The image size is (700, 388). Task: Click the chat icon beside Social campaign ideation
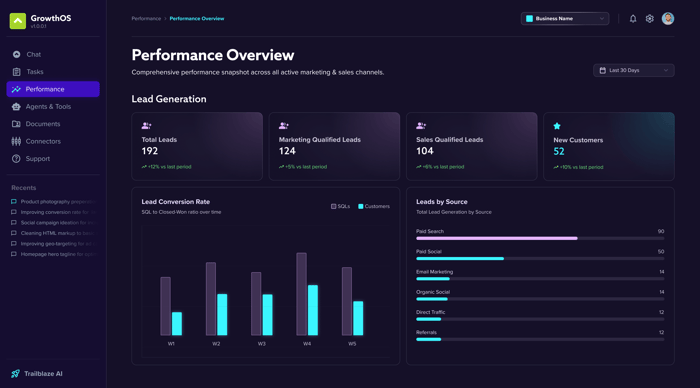[x=14, y=223]
